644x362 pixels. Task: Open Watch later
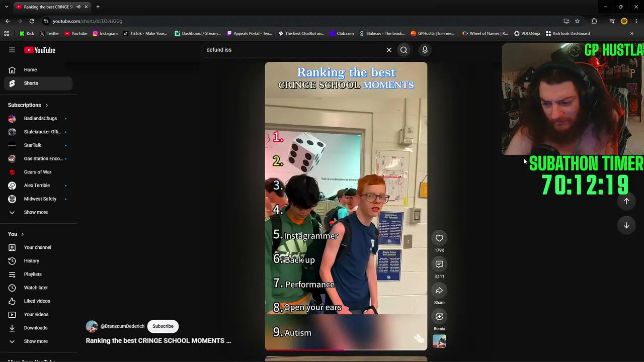click(38, 288)
